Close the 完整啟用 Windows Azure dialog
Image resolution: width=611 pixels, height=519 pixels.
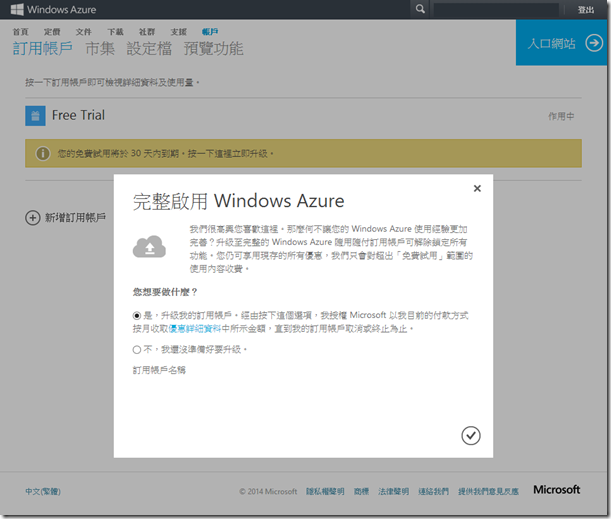tap(477, 189)
